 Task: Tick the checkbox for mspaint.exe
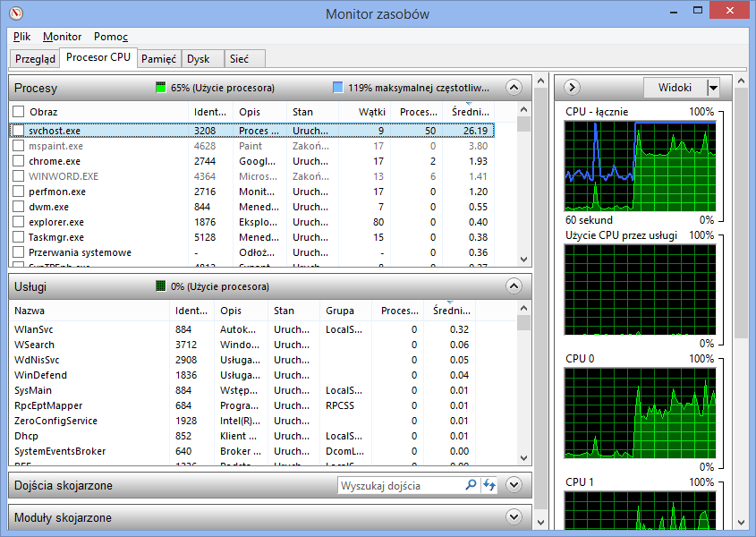[x=18, y=146]
